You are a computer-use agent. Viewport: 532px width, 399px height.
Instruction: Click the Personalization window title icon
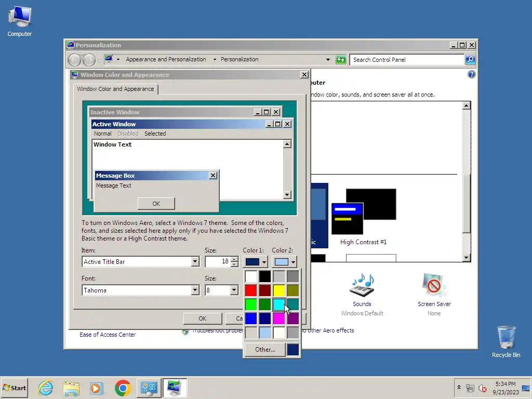[70, 45]
